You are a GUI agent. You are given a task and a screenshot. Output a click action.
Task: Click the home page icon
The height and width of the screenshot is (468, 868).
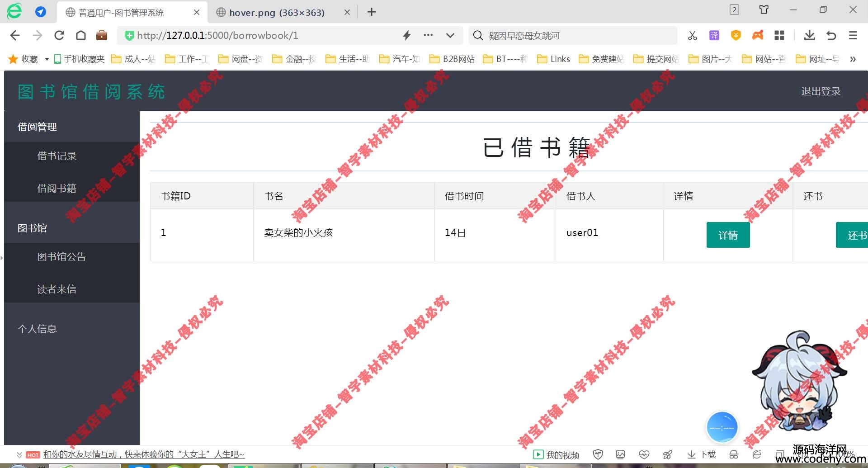(81, 35)
